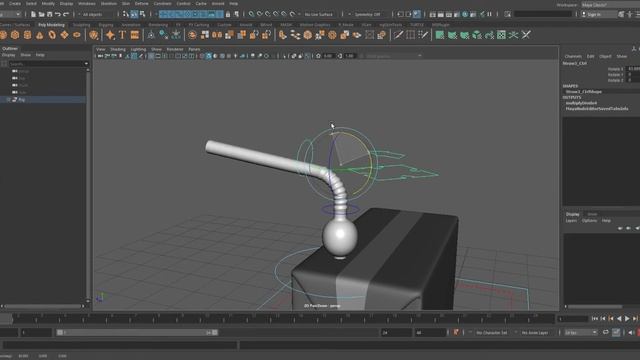
Task: Open the All objects selection mask dropdown
Action: coord(96,14)
